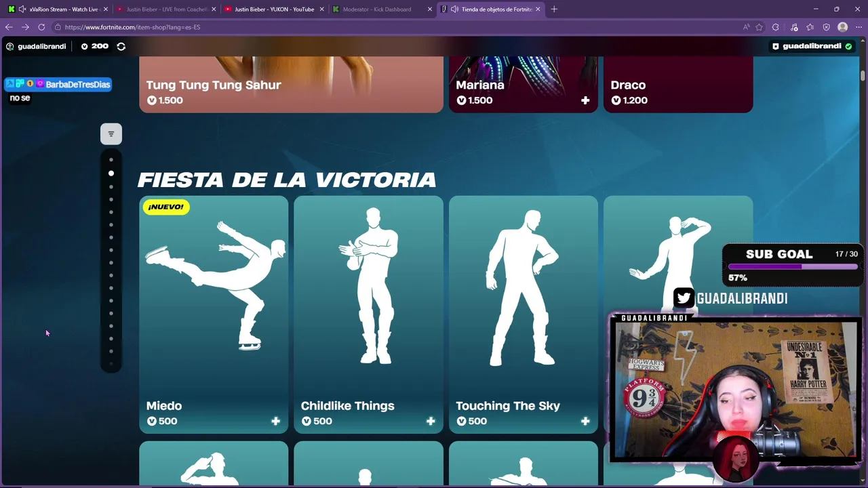Image resolution: width=868 pixels, height=488 pixels.
Task: Add Miedo emote with plus icon
Action: point(276,421)
